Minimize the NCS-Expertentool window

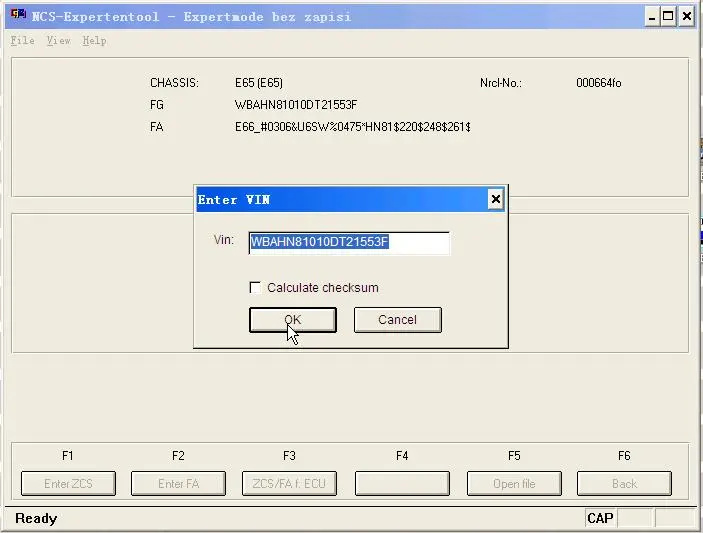pos(652,17)
